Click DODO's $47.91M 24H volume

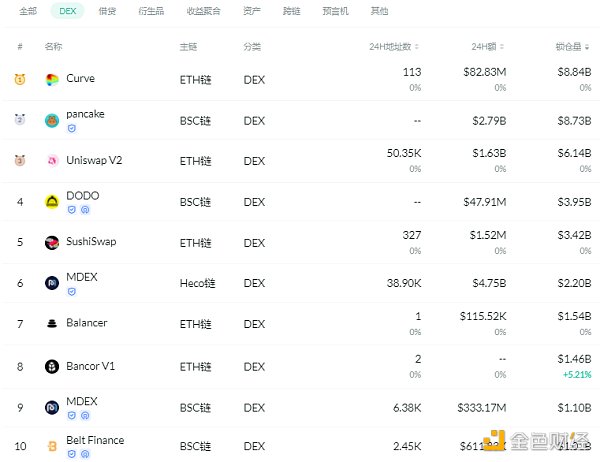pyautogui.click(x=485, y=202)
